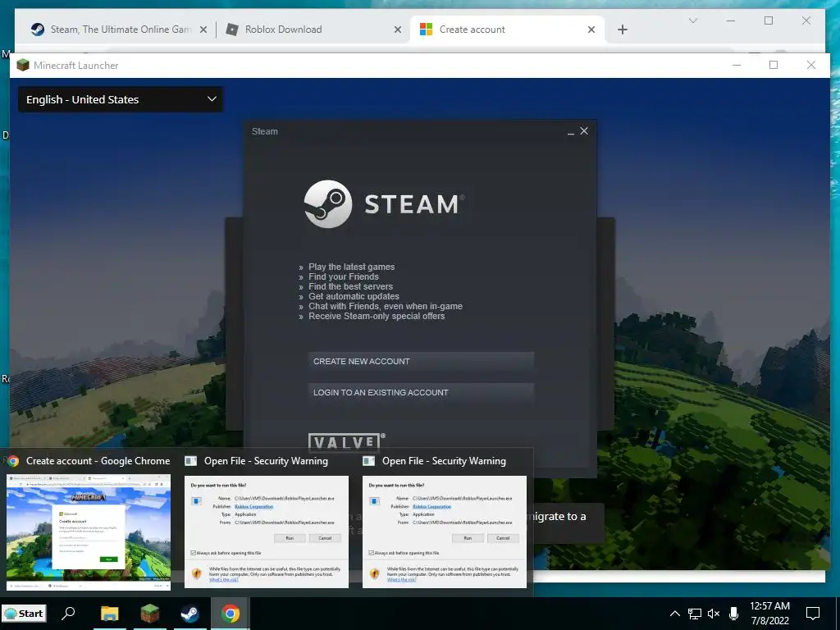
Task: Close the Roblox Download tab
Action: pos(398,30)
